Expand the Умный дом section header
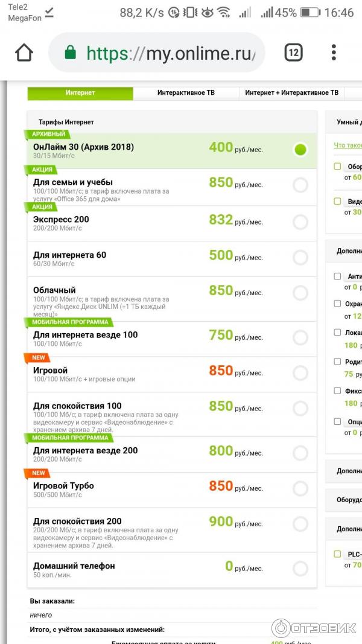Screen dimensions: 362x644 (349, 122)
